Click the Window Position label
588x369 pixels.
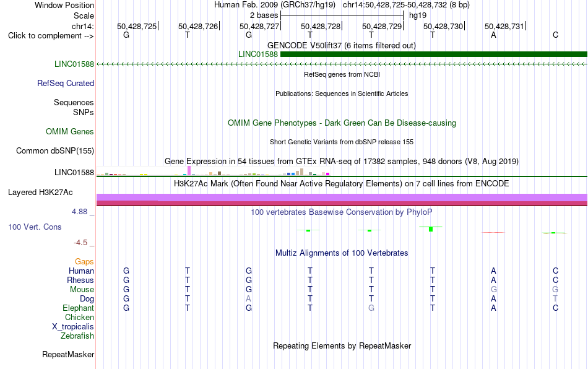coord(64,5)
